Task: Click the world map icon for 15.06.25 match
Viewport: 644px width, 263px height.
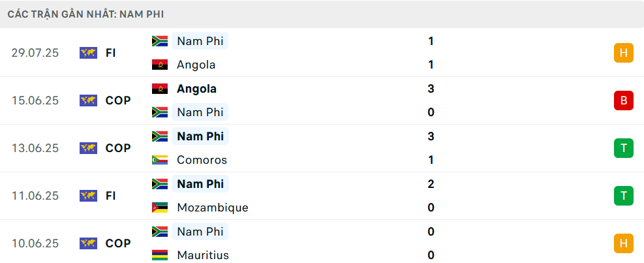Action: (88, 101)
